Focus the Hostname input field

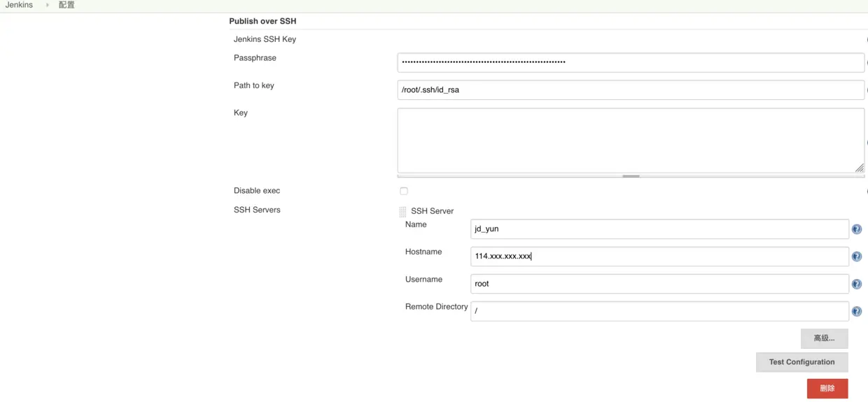(659, 256)
